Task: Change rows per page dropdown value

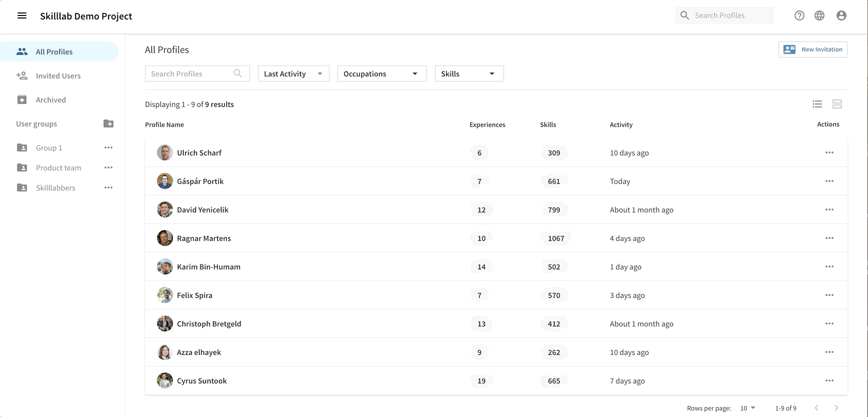Action: tap(748, 408)
